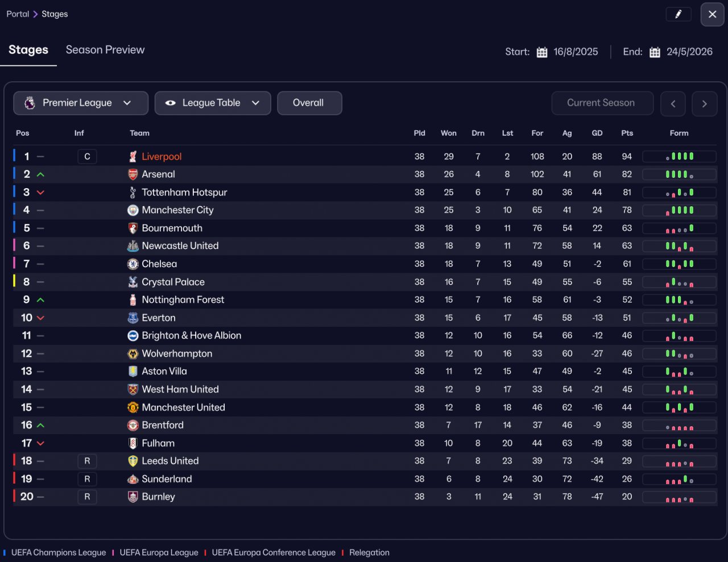Click the Wolverhampton wolf crest
The height and width of the screenshot is (562, 728).
(133, 353)
